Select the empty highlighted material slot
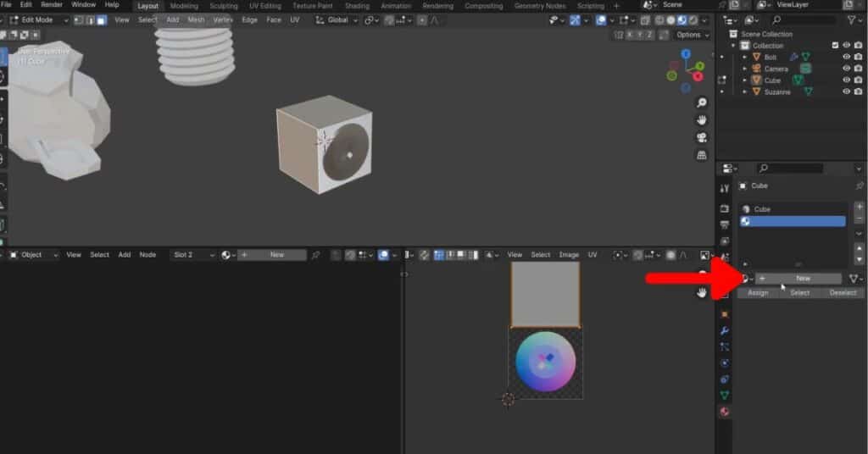Image resolution: width=868 pixels, height=454 pixels. (x=793, y=221)
